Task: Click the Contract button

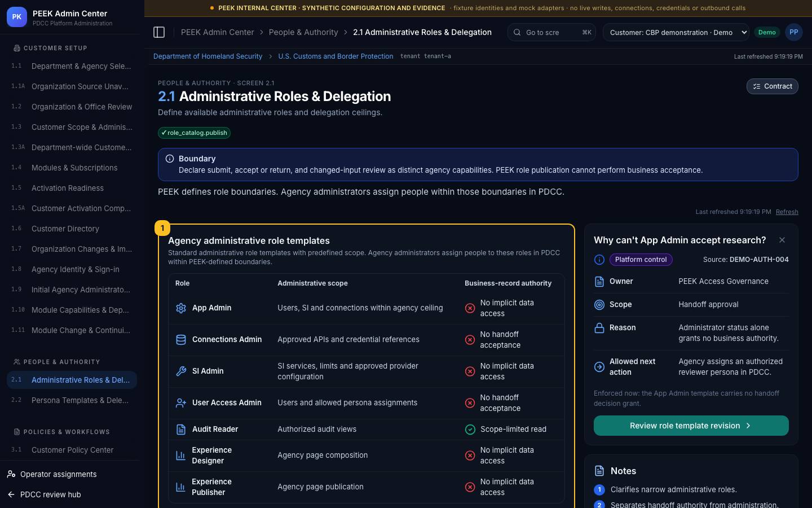Action: 773,86
